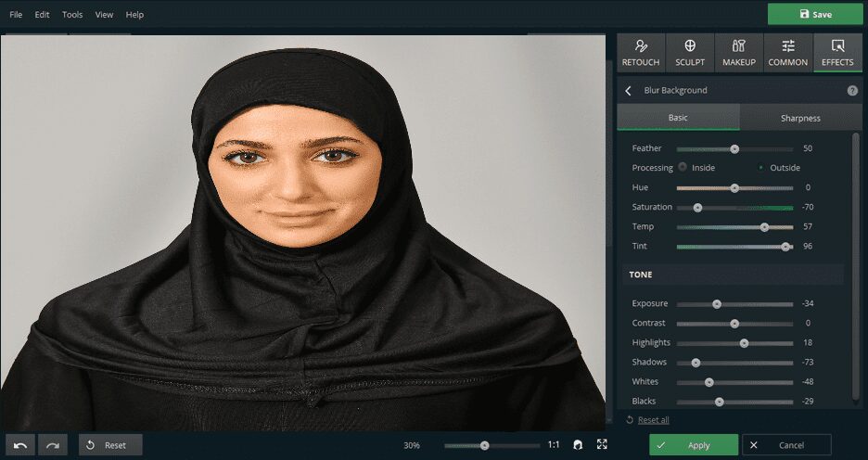
Task: Open the Edit menu
Action: click(x=42, y=15)
